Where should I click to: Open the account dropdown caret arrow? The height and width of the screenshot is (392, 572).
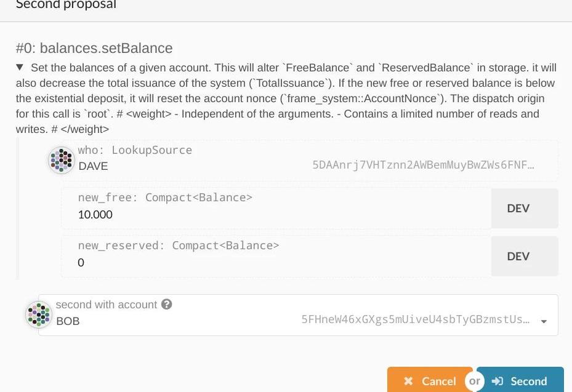point(544,321)
